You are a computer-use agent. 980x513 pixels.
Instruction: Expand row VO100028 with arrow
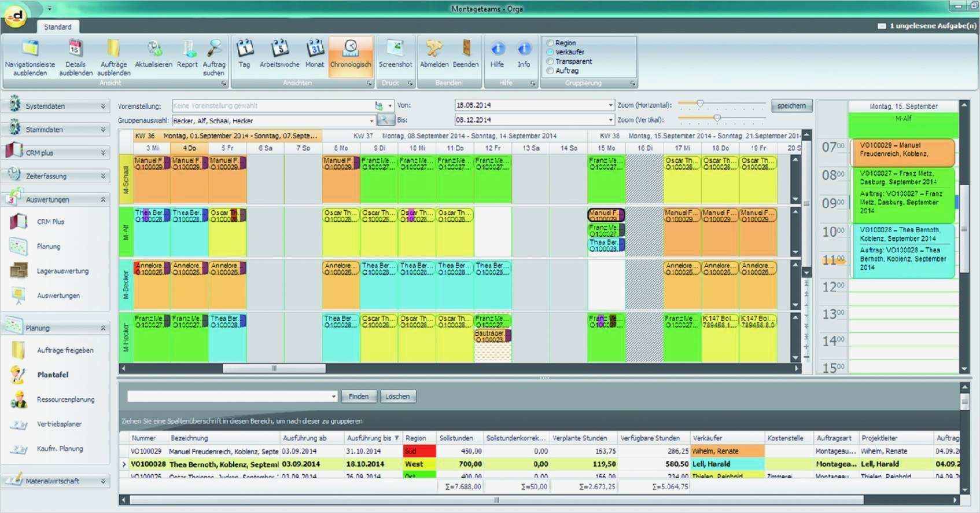click(124, 464)
